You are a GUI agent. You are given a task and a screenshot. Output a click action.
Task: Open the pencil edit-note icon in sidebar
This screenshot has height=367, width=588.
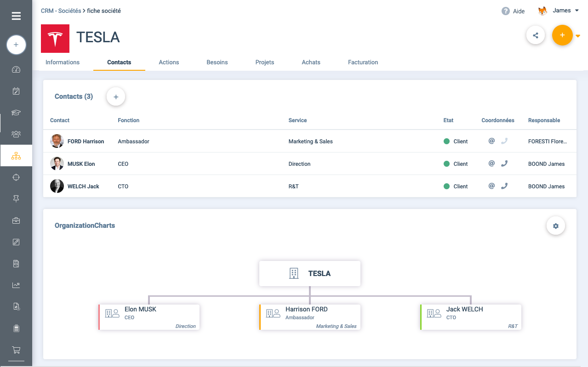(16, 242)
